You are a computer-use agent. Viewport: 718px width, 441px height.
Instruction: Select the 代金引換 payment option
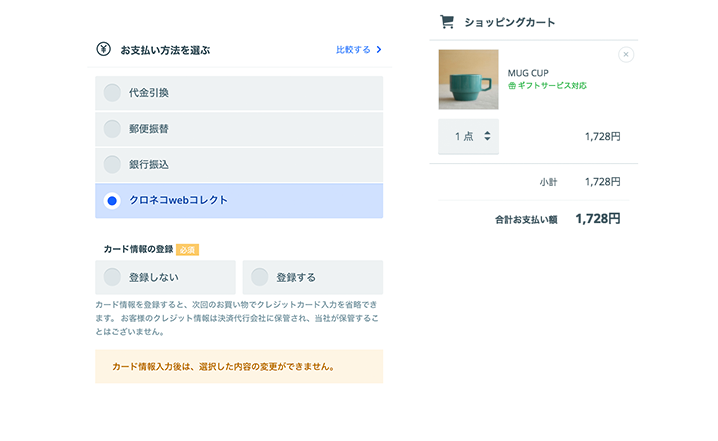(113, 93)
